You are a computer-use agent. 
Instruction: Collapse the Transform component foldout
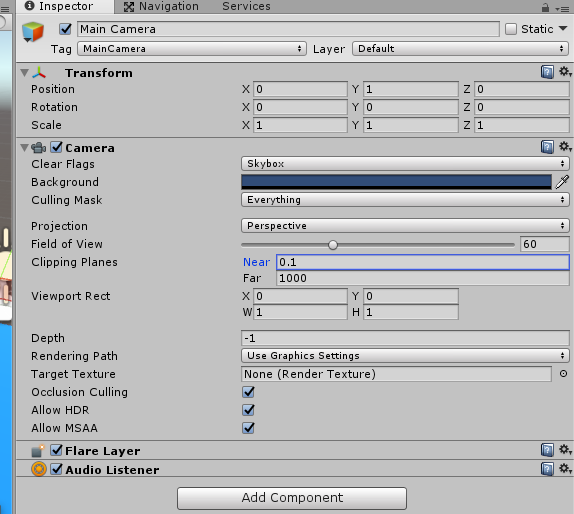[x=25, y=72]
